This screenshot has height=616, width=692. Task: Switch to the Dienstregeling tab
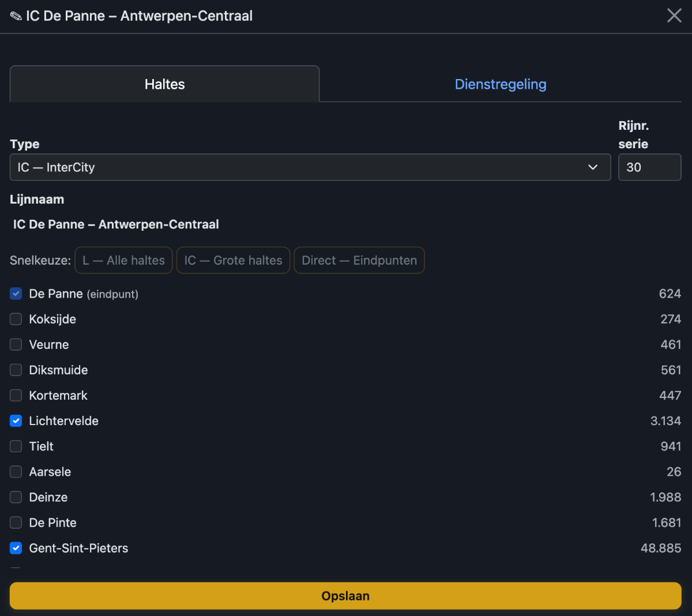[501, 84]
